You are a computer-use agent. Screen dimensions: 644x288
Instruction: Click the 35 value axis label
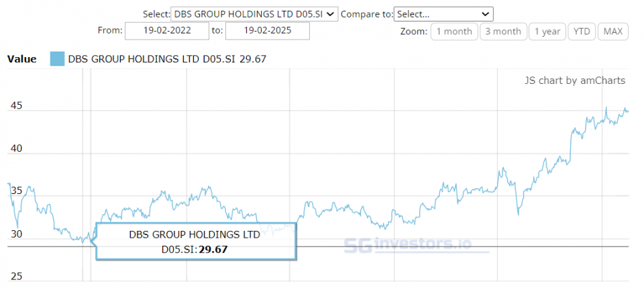(16, 191)
